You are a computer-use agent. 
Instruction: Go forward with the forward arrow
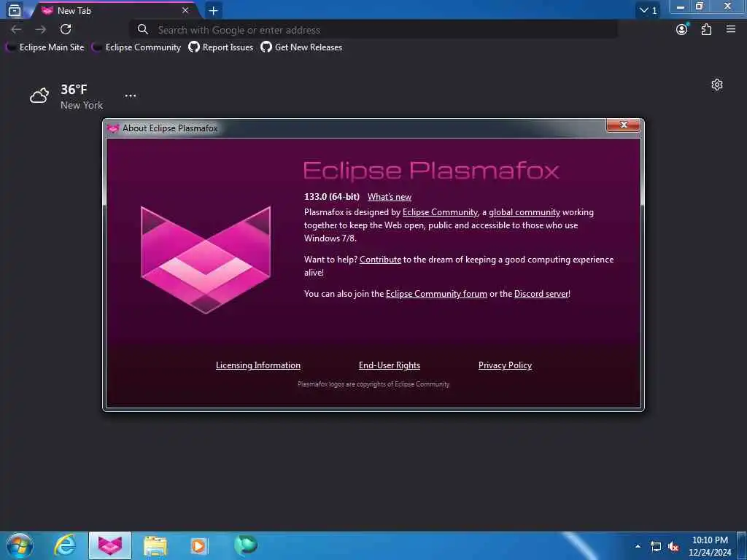41,29
